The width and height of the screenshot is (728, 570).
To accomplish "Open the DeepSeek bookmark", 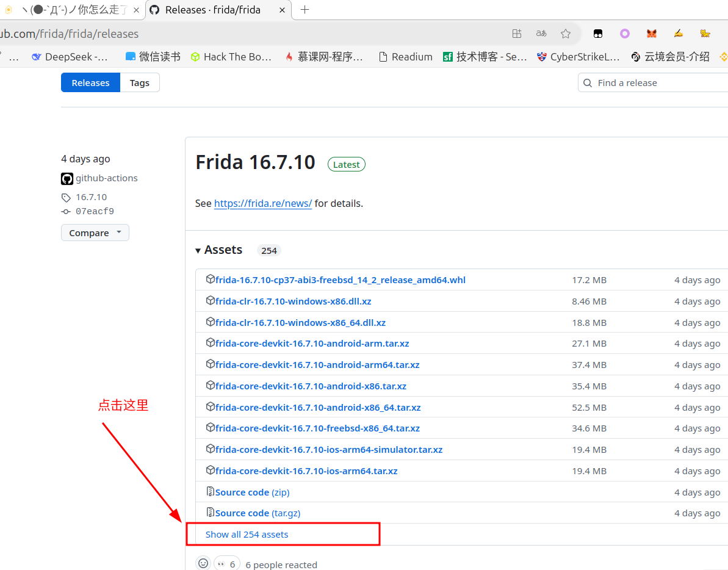I will click(x=70, y=57).
